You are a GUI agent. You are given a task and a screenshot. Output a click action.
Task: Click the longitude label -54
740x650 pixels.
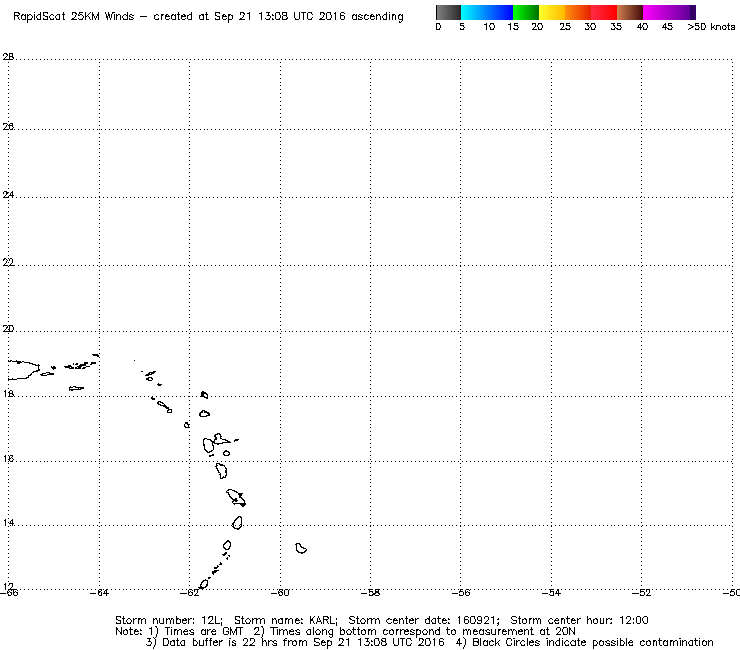551,593
